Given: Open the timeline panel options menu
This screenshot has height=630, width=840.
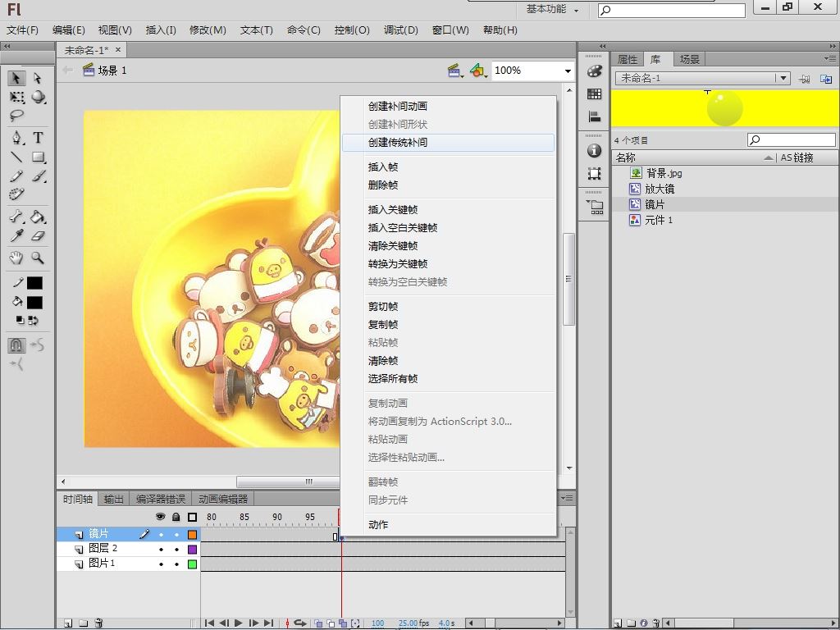Looking at the screenshot, I should coord(567,498).
